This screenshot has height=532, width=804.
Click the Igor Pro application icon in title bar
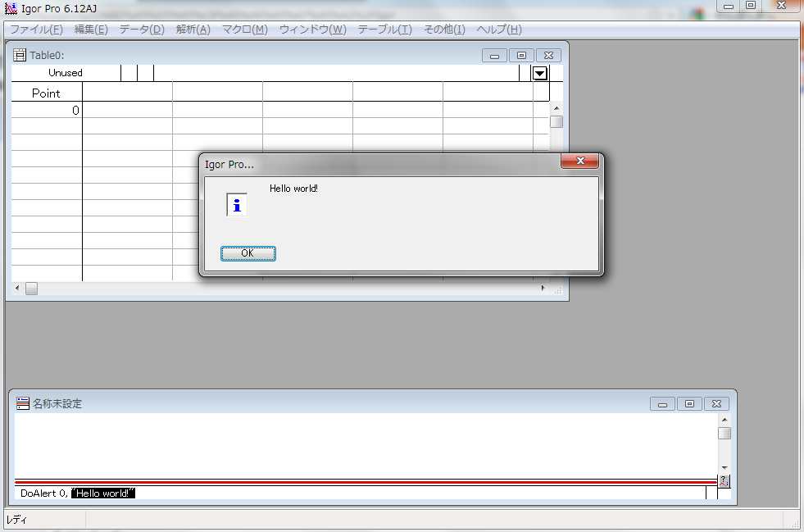click(11, 9)
